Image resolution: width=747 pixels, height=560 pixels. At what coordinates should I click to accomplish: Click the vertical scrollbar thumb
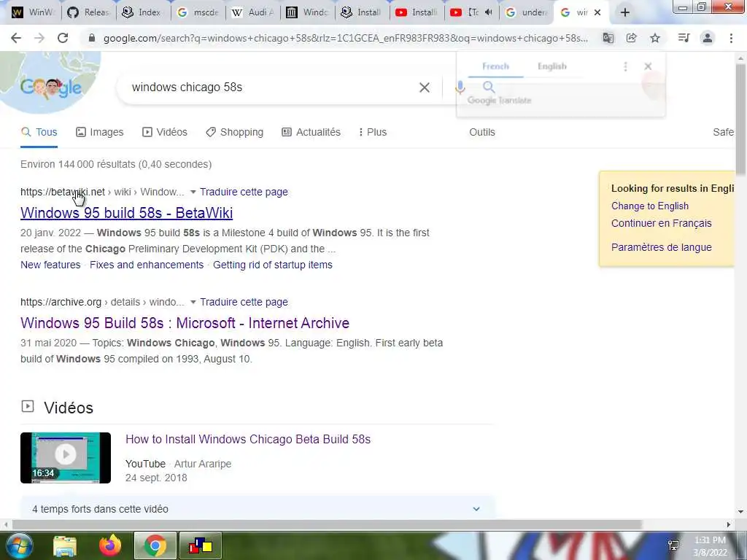(740, 119)
